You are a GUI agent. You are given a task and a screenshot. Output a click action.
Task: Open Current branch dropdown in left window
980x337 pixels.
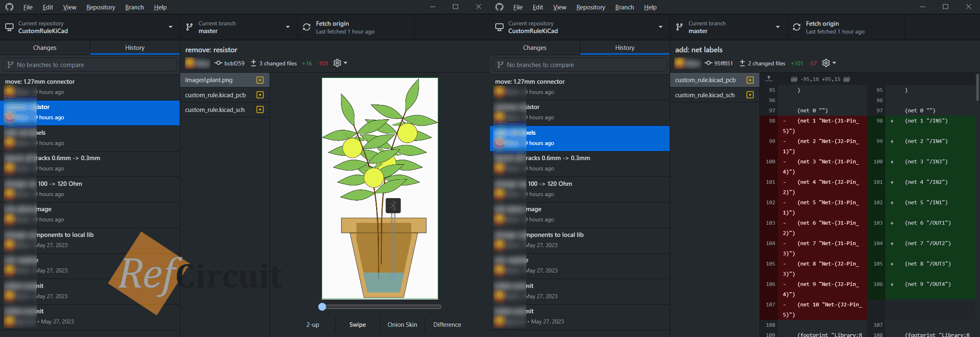coord(238,27)
